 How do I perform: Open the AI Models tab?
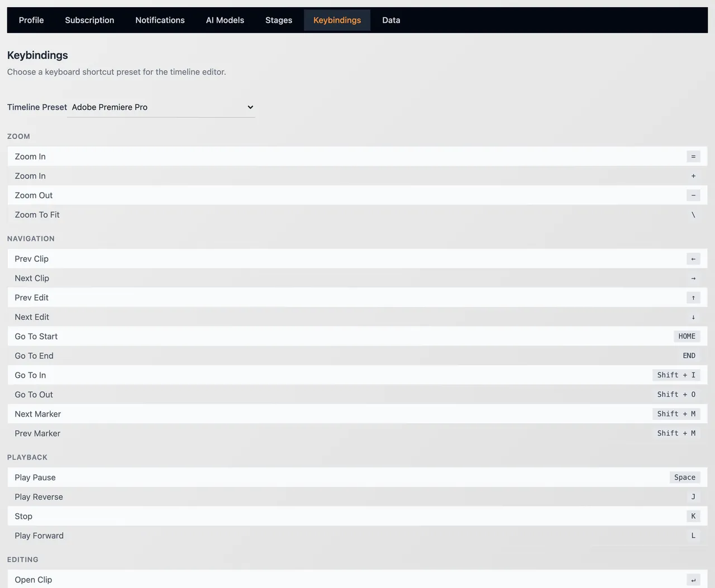coord(225,20)
